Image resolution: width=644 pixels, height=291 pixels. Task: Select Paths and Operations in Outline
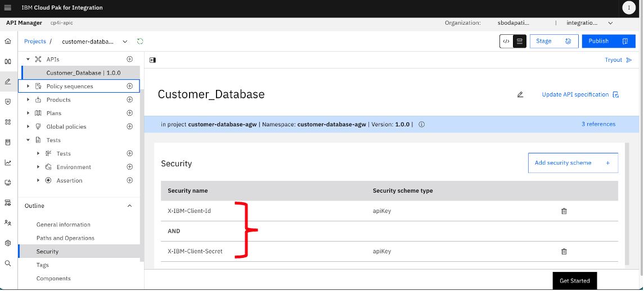tap(65, 238)
